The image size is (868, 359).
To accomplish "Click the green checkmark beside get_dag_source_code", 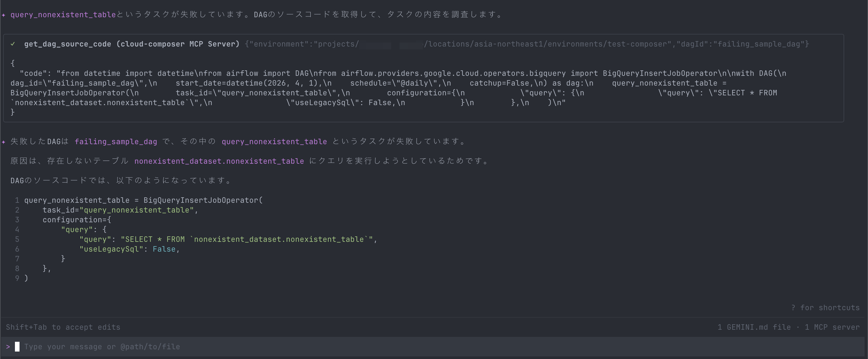I will click(x=13, y=44).
